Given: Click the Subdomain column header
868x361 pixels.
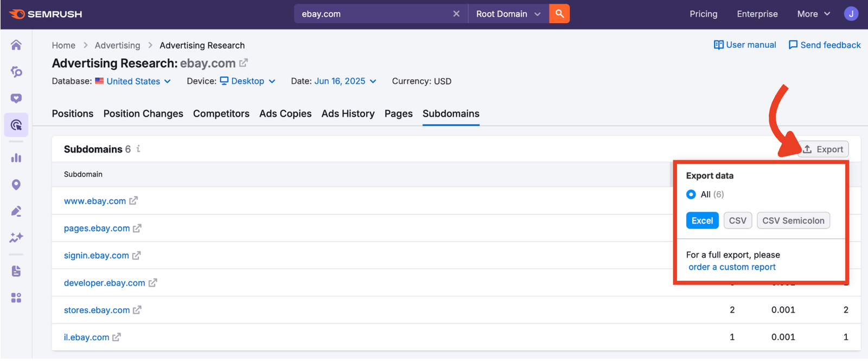Looking at the screenshot, I should click(x=83, y=174).
